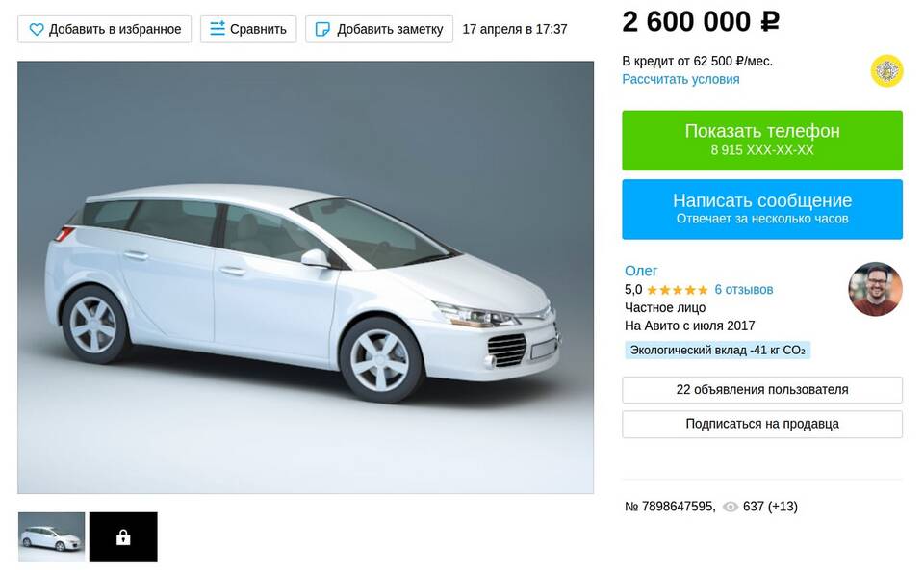Click Экологический вклад CO₂ badge
The height and width of the screenshot is (574, 924).
click(717, 351)
